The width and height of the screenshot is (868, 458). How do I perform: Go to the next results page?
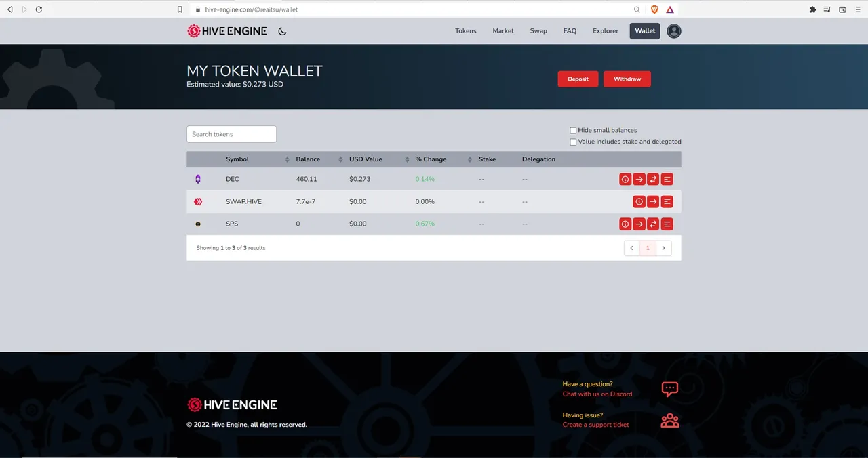point(663,248)
